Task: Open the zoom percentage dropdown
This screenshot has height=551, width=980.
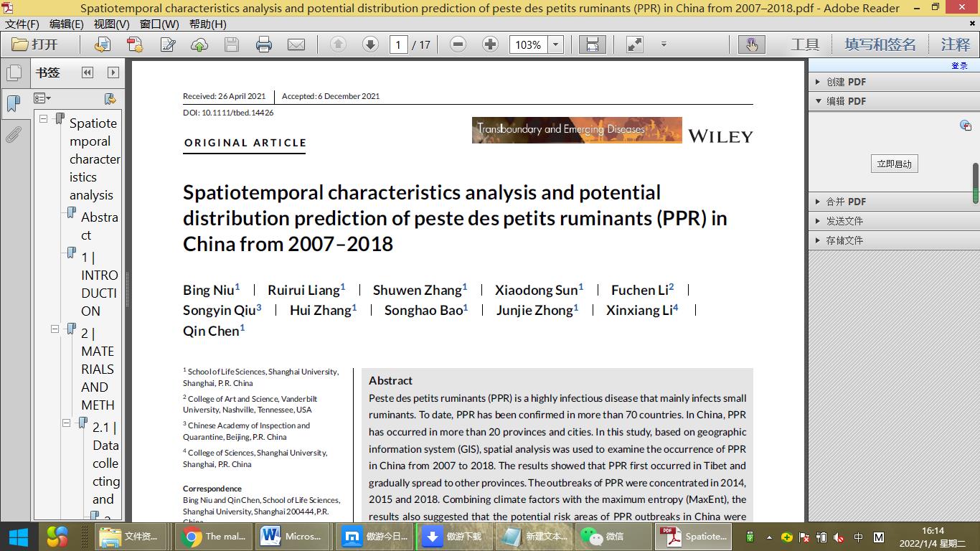Action: (556, 44)
